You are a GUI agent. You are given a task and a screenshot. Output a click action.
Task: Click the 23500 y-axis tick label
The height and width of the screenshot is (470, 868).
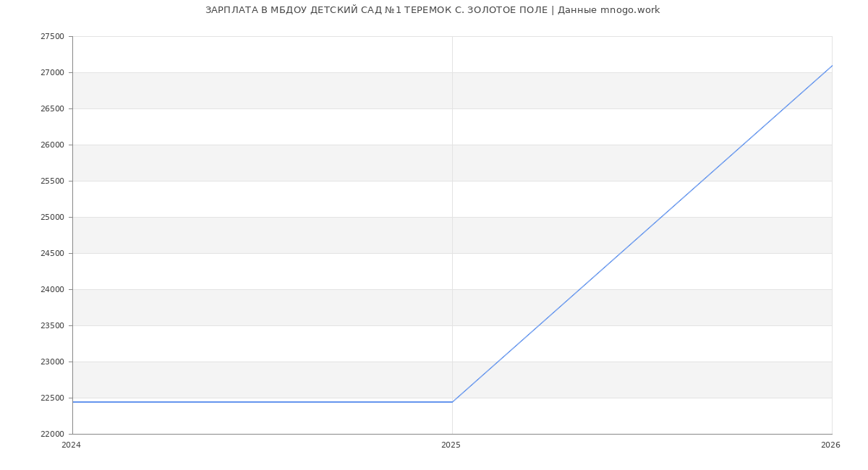click(52, 326)
